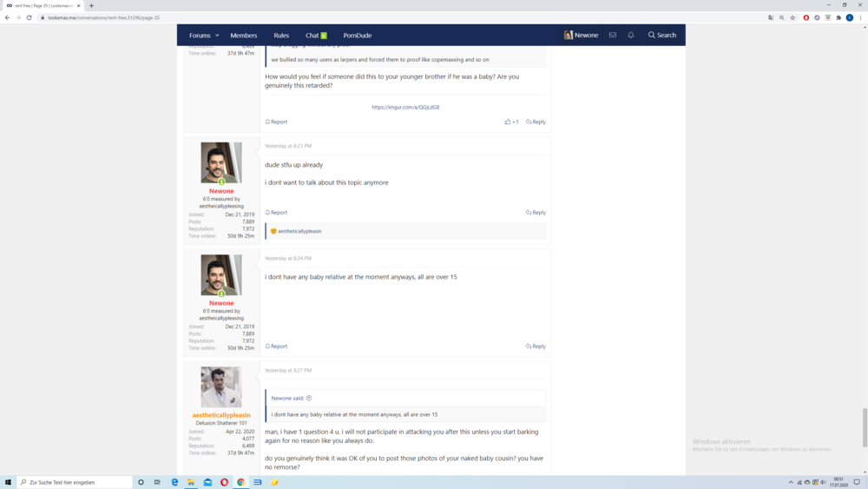Launch Opera browser from the taskbar
Screen dimensions: 868x489
[x=224, y=482]
